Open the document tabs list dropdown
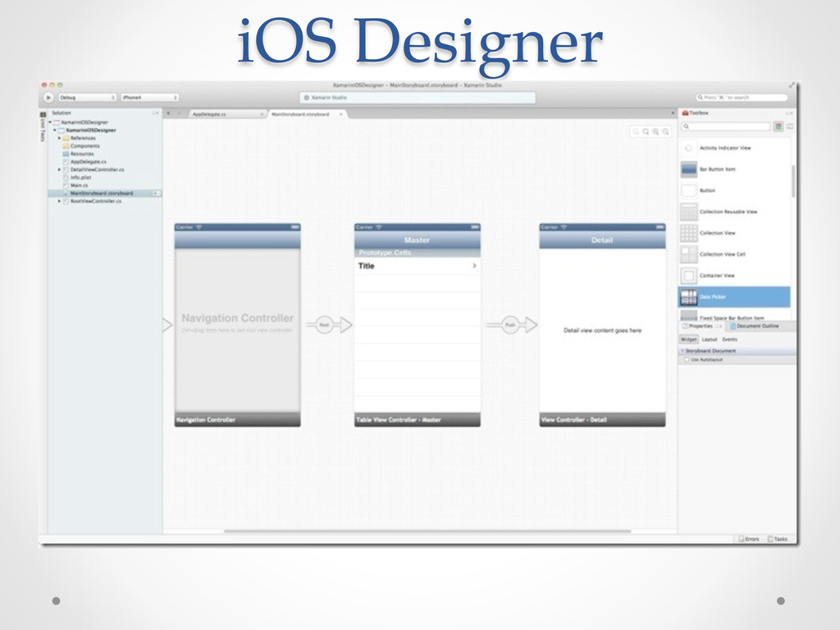Viewport: 840px width, 630px height. point(673,113)
